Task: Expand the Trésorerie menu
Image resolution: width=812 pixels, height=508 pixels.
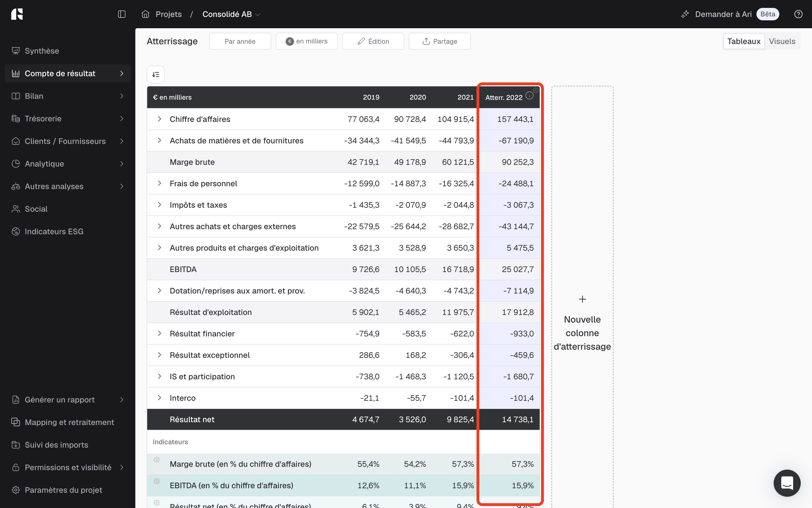Action: 122,118
